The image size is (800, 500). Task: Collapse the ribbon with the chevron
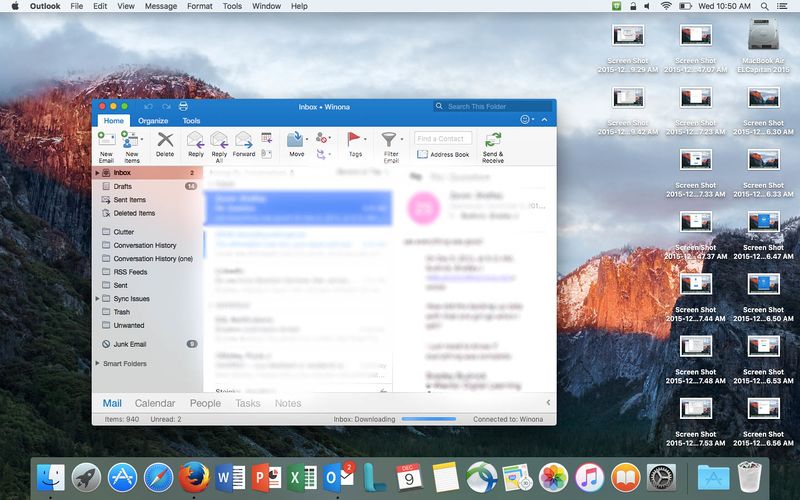click(x=544, y=119)
